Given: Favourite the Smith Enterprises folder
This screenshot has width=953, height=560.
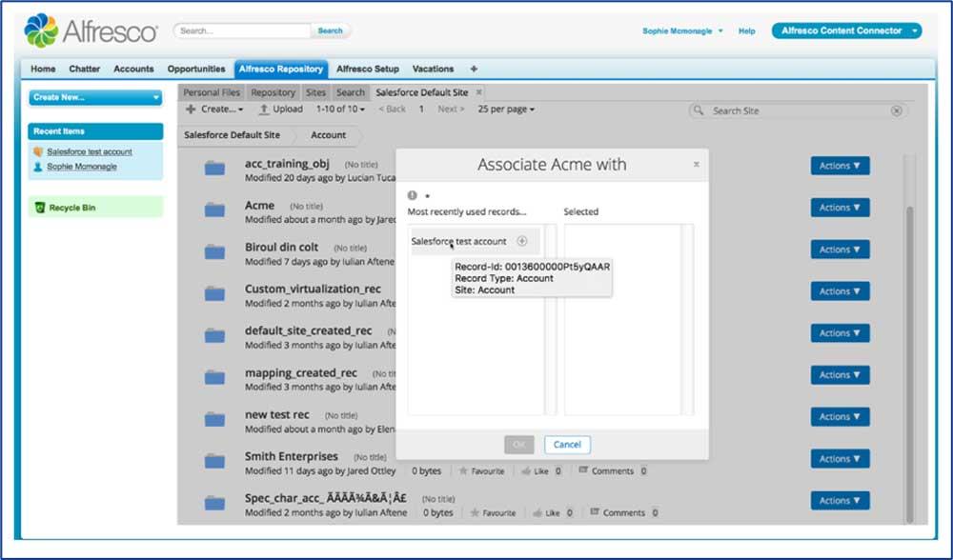Looking at the screenshot, I should [x=482, y=470].
